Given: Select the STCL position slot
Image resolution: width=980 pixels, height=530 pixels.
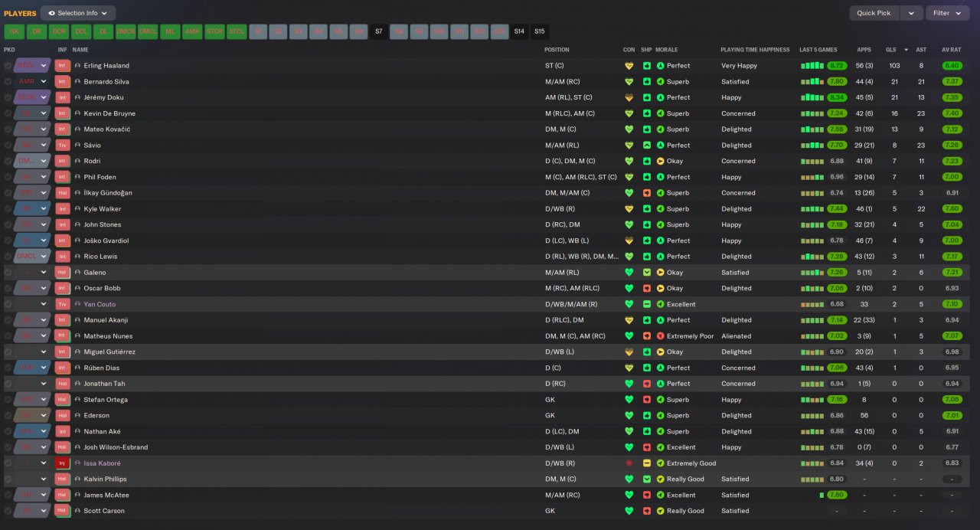Looking at the screenshot, I should tap(237, 31).
